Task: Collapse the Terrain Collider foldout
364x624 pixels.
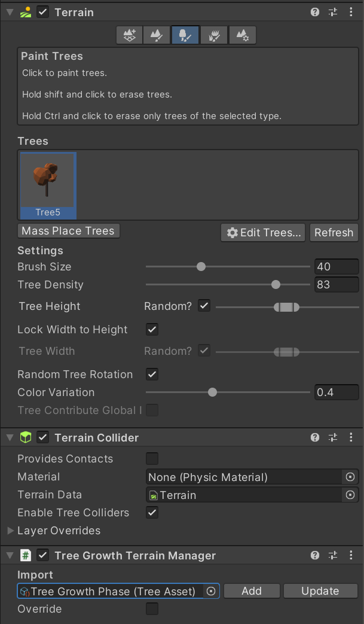Action: pyautogui.click(x=10, y=438)
